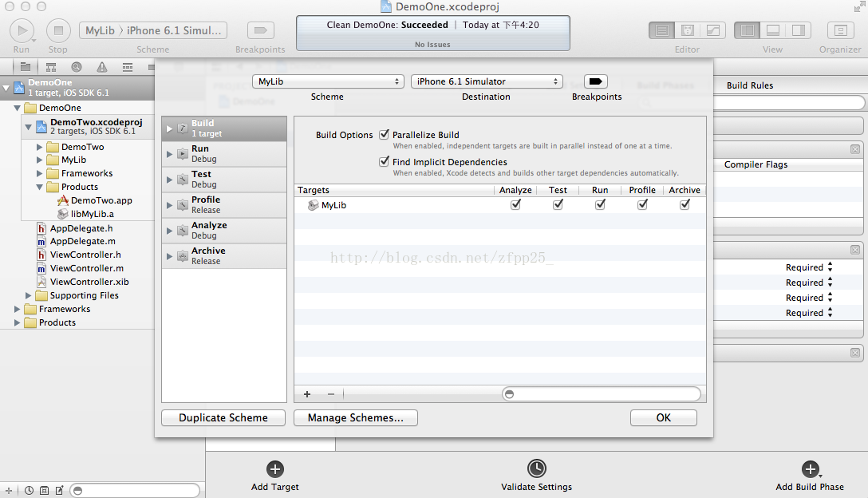868x498 pixels.
Task: Select libMyLib.a product
Action: pyautogui.click(x=92, y=214)
